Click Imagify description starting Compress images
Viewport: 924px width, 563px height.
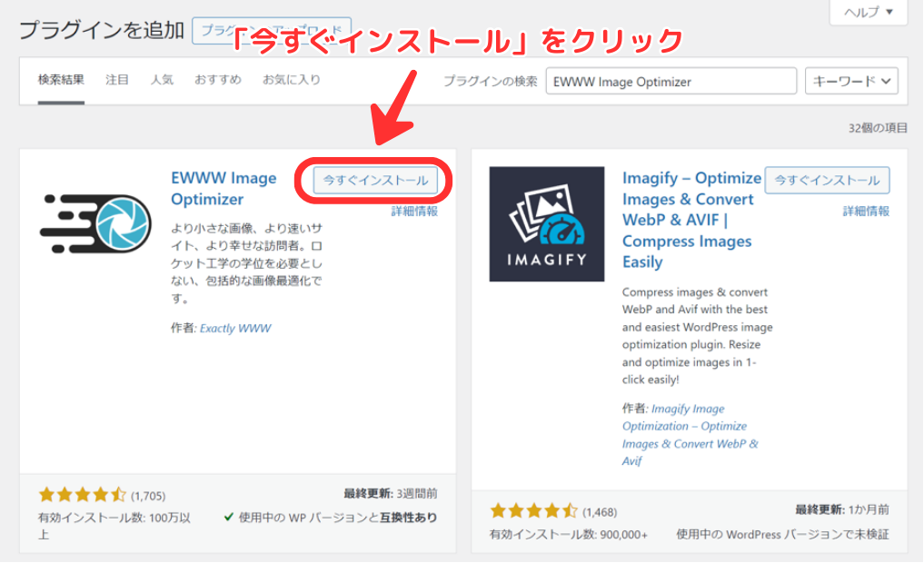(697, 336)
